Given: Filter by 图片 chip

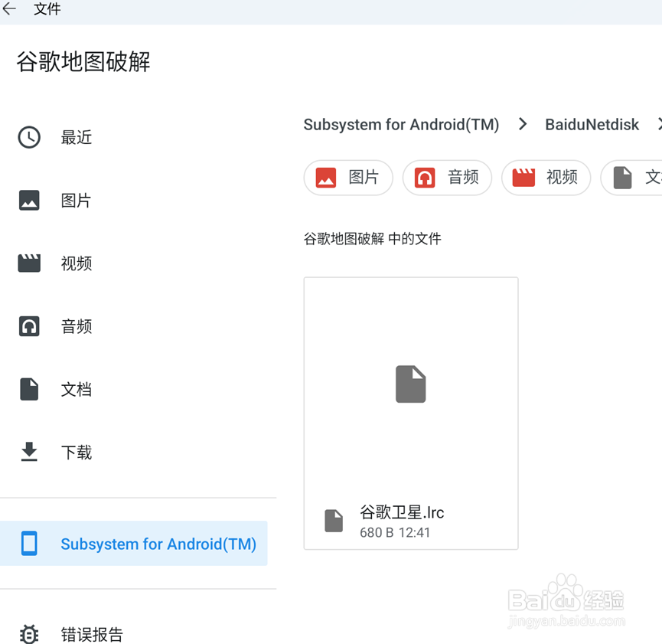Looking at the screenshot, I should (348, 178).
